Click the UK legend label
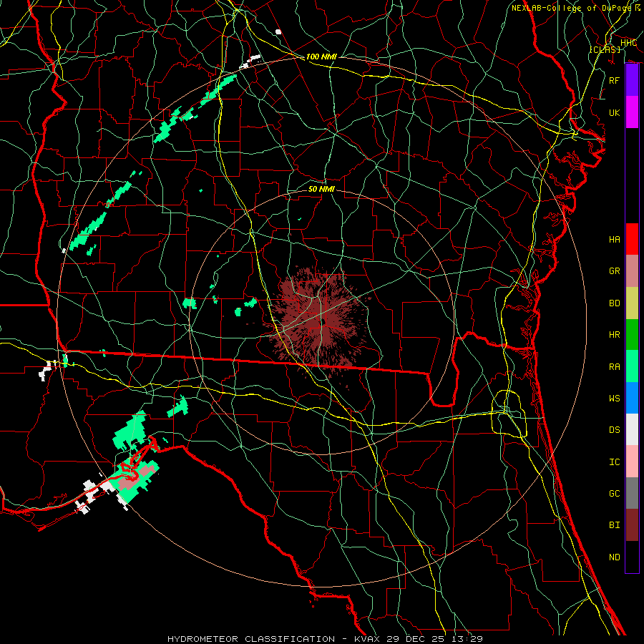This screenshot has height=644, width=644. tap(615, 112)
